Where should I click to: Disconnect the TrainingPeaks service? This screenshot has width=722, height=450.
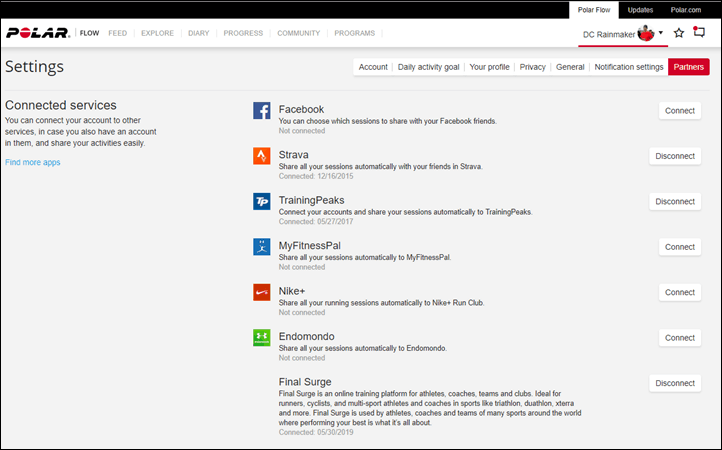coord(675,201)
